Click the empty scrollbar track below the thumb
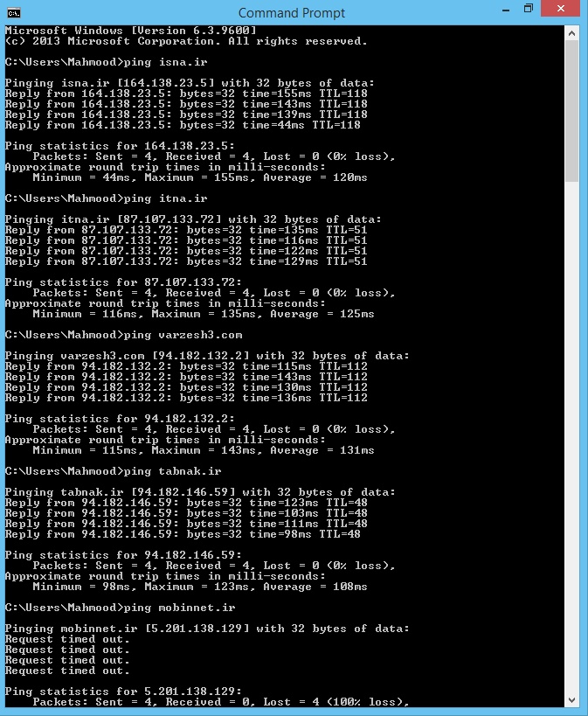Viewport: 588px width, 716px height. point(571,437)
